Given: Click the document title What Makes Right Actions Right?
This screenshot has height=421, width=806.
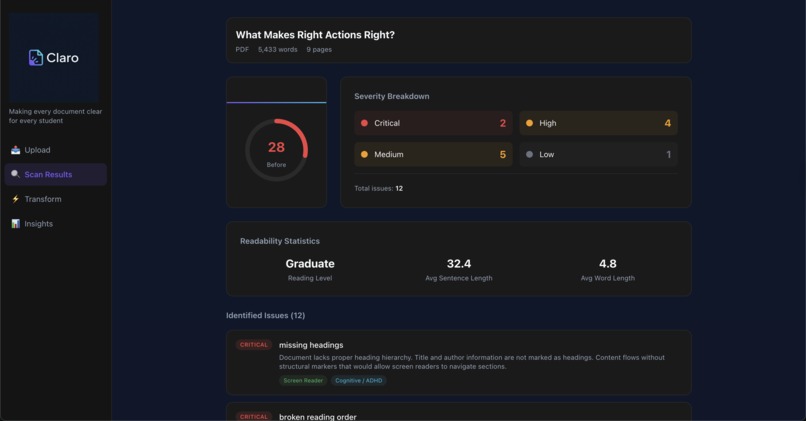Looking at the screenshot, I should click(x=315, y=35).
